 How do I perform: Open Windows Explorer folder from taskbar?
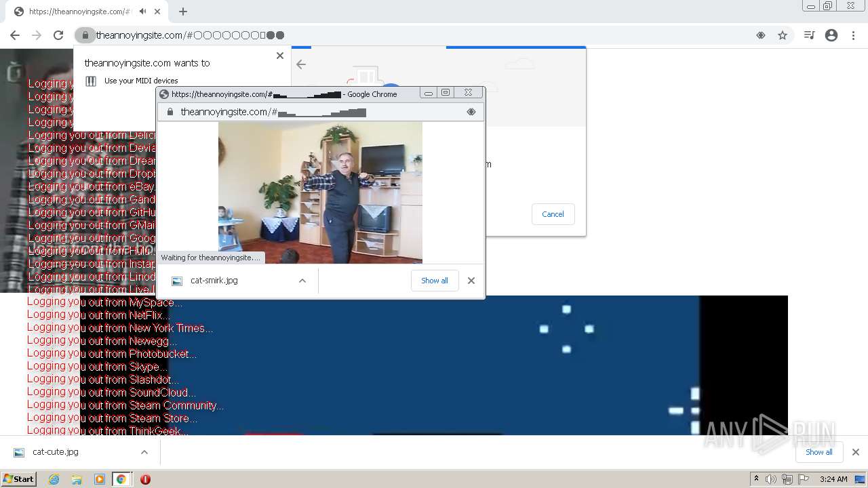[77, 479]
